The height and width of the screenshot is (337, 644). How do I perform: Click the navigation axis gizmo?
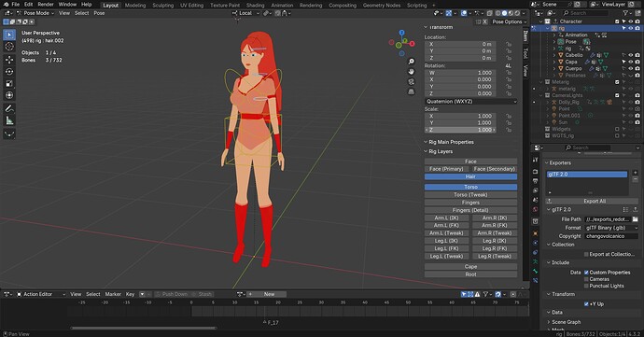point(401,43)
